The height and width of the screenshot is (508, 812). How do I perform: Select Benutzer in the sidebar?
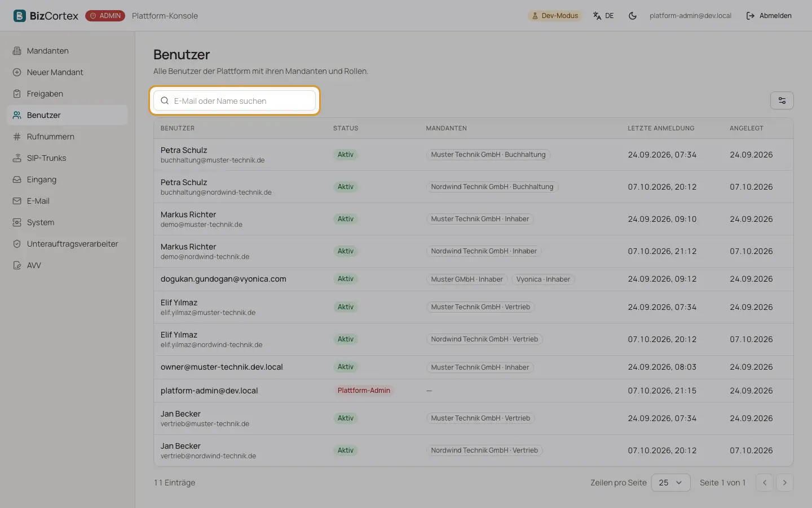pos(67,115)
